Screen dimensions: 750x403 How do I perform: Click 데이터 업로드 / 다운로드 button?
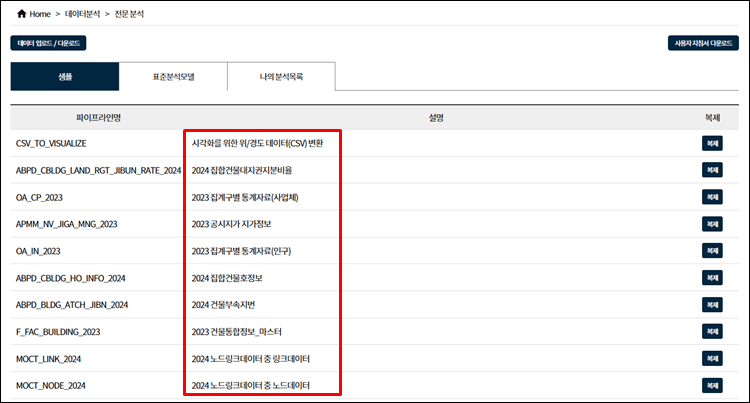(48, 43)
